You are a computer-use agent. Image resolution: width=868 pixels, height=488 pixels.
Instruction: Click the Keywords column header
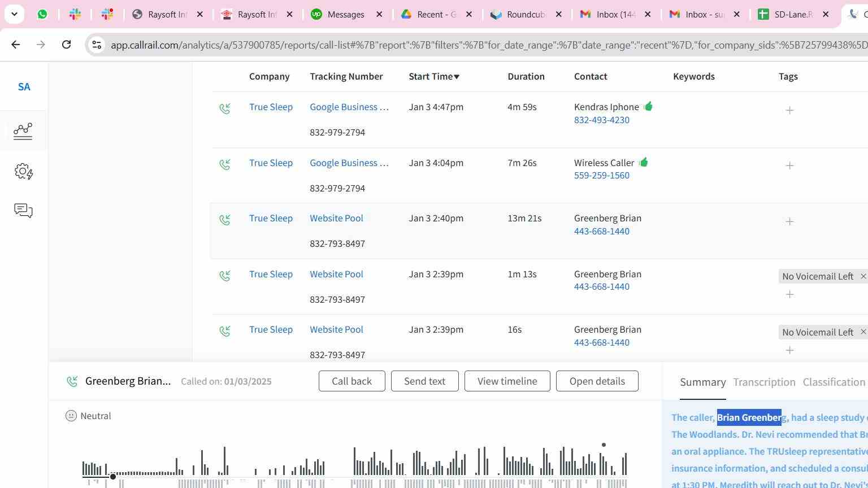[693, 76]
